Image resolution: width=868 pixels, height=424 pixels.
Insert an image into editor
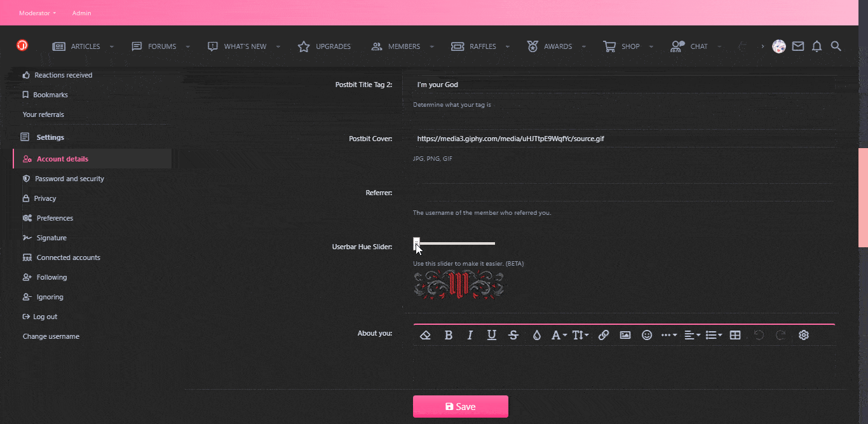[x=625, y=335]
